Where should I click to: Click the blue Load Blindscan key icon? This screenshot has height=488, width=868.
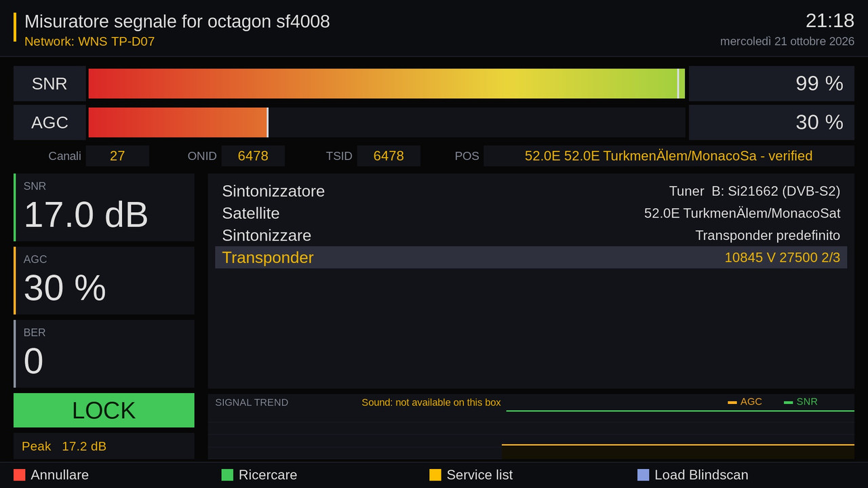(x=644, y=475)
